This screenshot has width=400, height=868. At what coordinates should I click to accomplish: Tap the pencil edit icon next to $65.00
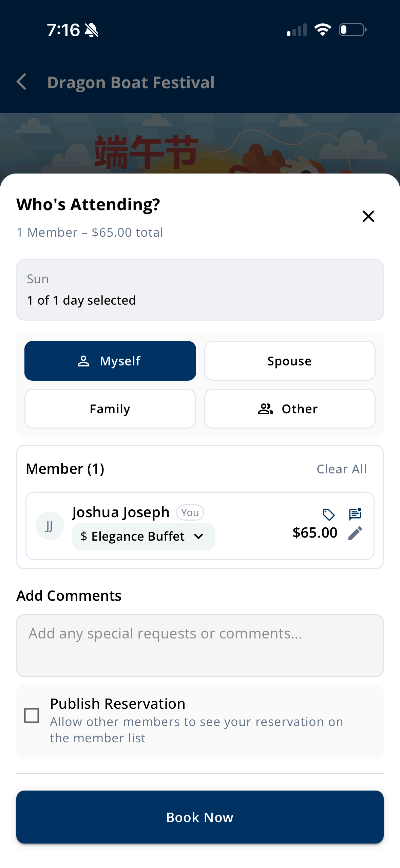coord(355,533)
